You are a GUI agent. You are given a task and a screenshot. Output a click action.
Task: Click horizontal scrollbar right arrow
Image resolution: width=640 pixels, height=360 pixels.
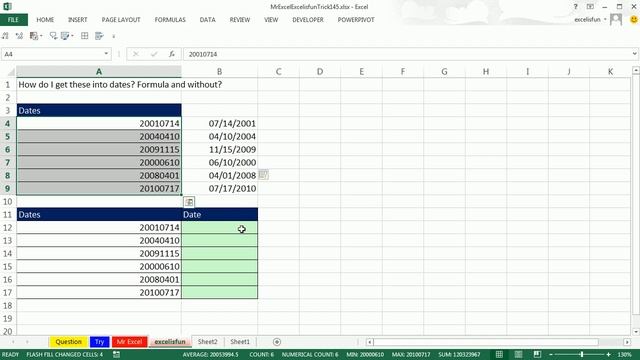(x=627, y=342)
